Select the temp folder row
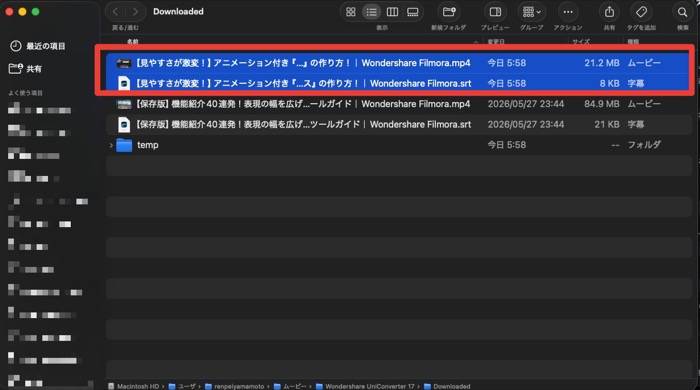 pyautogui.click(x=399, y=145)
